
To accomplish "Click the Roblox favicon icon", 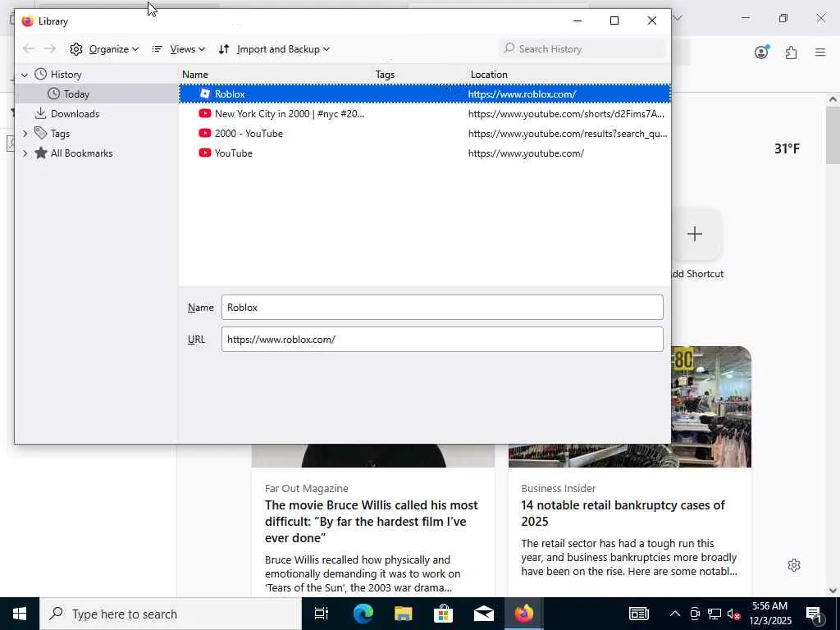I will click(x=204, y=94).
